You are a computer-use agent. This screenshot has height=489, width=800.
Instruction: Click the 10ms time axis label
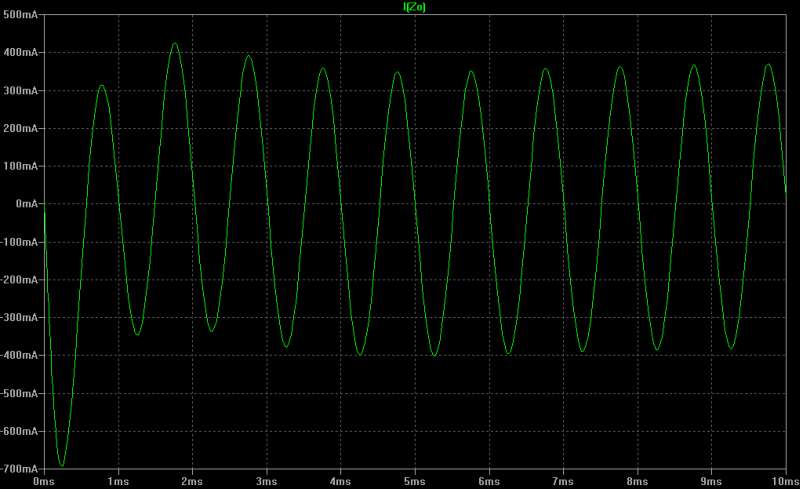[785, 481]
